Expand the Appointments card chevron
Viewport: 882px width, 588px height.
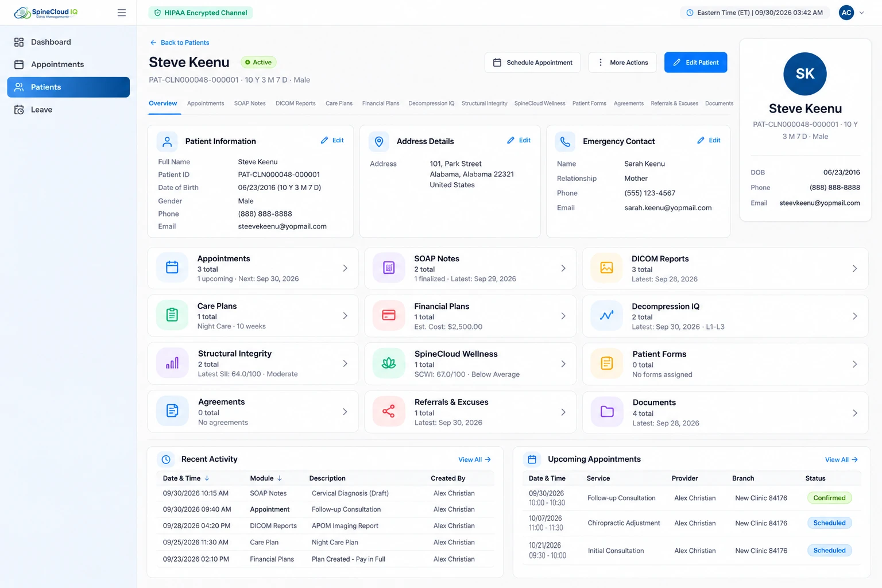click(345, 268)
